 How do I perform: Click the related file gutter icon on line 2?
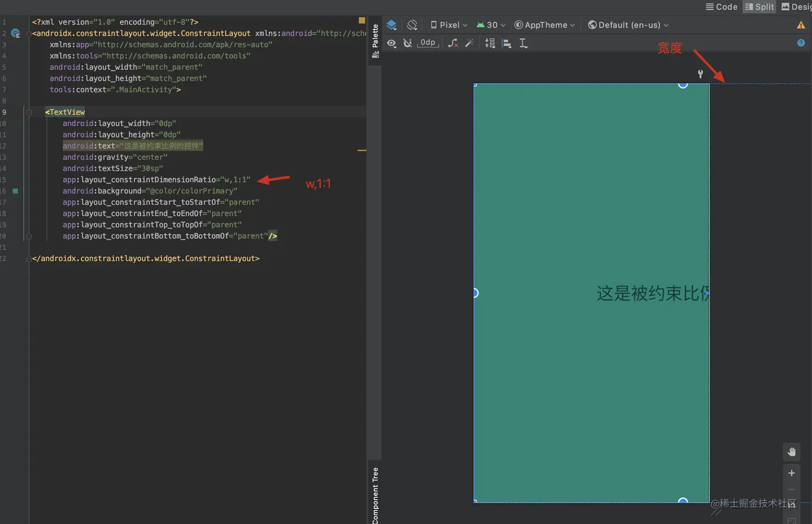click(x=16, y=33)
